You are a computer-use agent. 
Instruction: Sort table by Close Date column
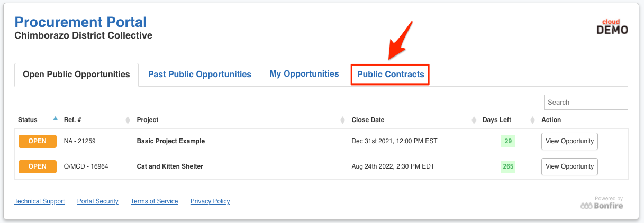point(474,120)
